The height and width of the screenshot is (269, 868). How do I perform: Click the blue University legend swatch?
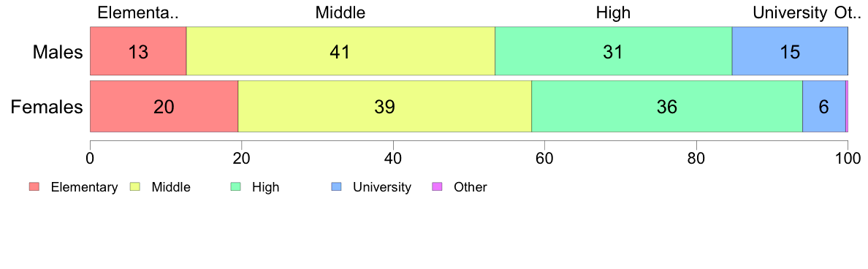pyautogui.click(x=336, y=187)
